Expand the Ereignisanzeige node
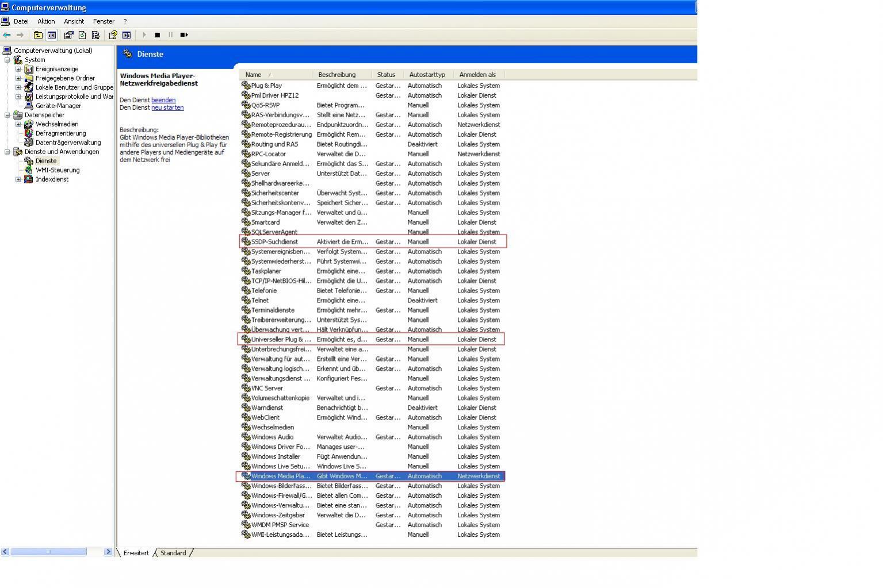883x588 pixels. click(x=18, y=69)
